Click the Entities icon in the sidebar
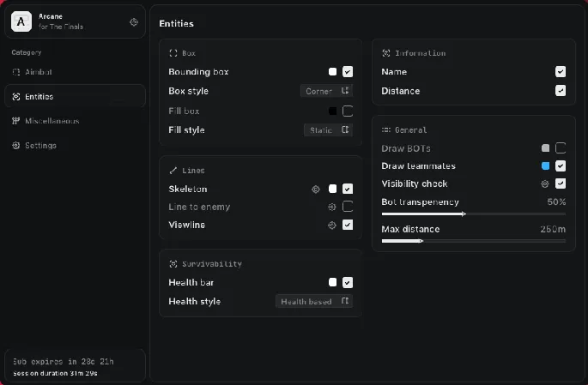588x385 pixels. (16, 97)
